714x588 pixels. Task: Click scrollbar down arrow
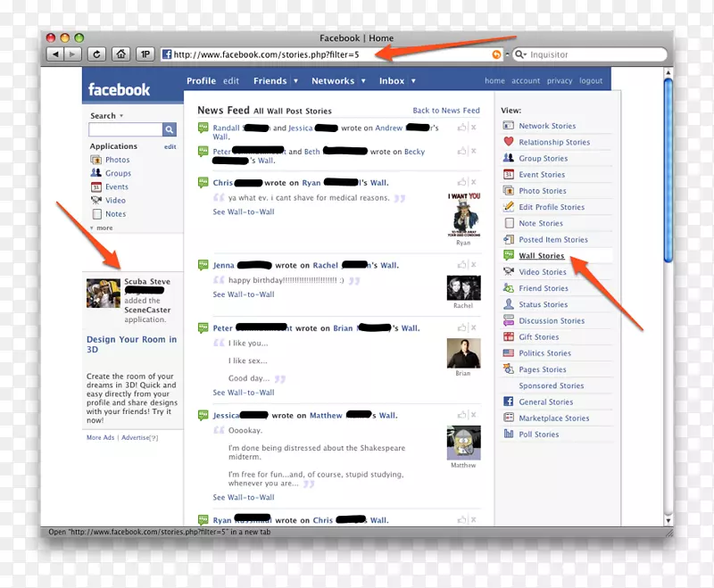[x=668, y=520]
